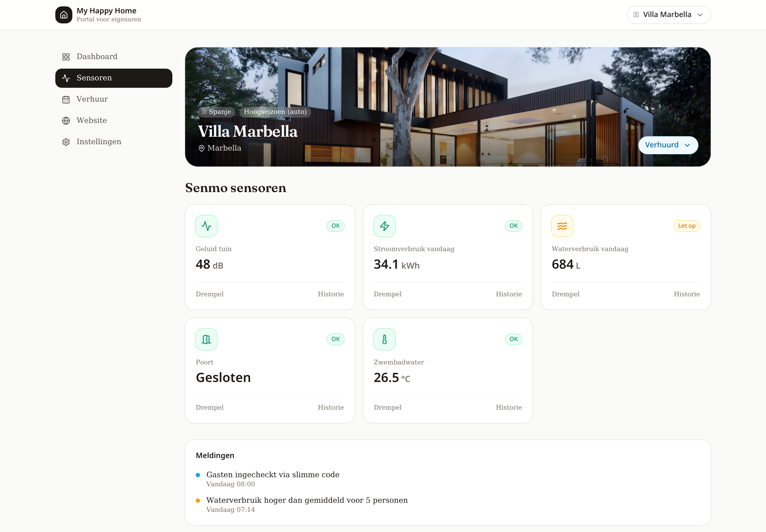The width and height of the screenshot is (766, 532).
Task: Open the Verhuur section
Action: coord(114,99)
